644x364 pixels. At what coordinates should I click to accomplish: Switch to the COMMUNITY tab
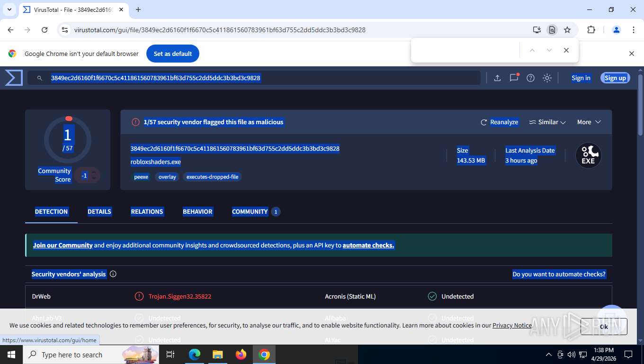point(256,211)
